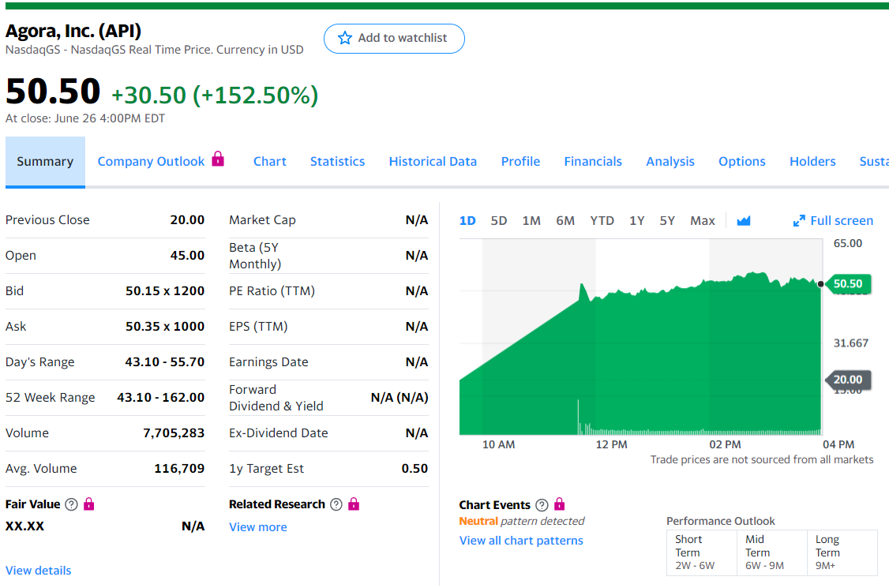Click the lock icon beside Company Outlook
889x588 pixels.
pyautogui.click(x=218, y=159)
